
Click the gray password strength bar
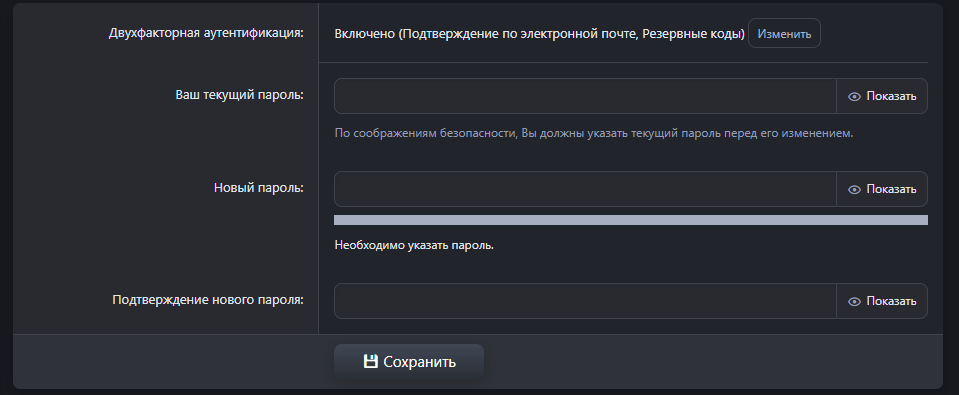point(631,220)
